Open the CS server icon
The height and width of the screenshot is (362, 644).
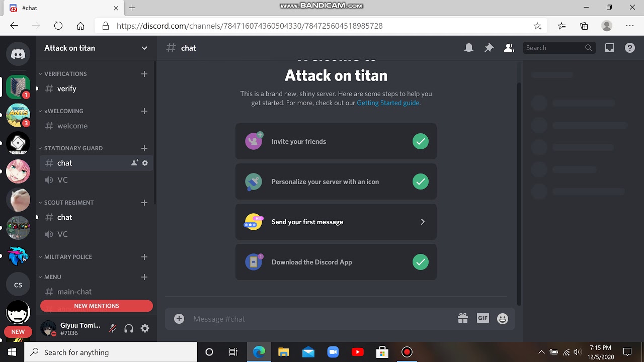click(18, 285)
